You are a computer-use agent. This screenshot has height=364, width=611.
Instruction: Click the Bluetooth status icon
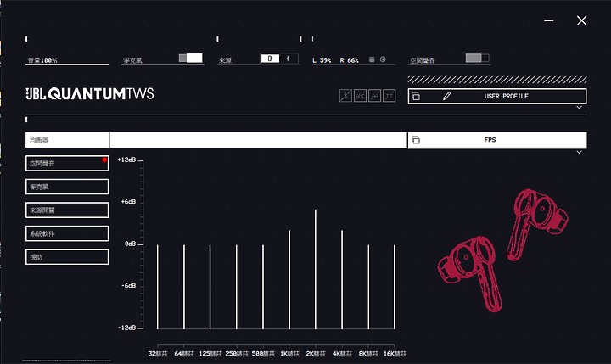click(x=345, y=96)
